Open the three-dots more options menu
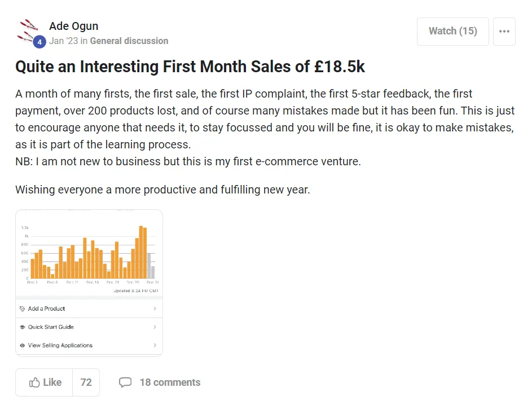The width and height of the screenshot is (532, 405). [x=504, y=32]
